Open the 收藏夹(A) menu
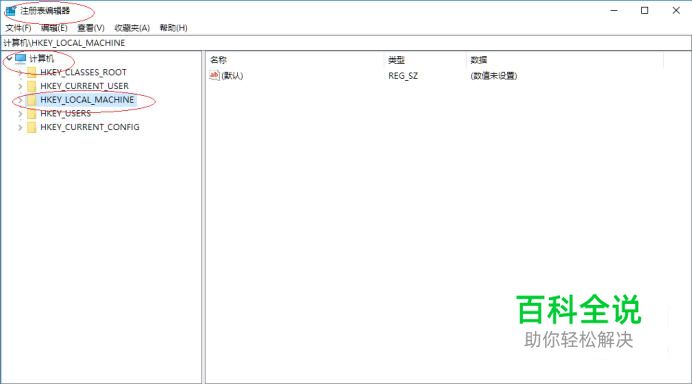Viewport: 692px width, 384px height. click(x=132, y=28)
